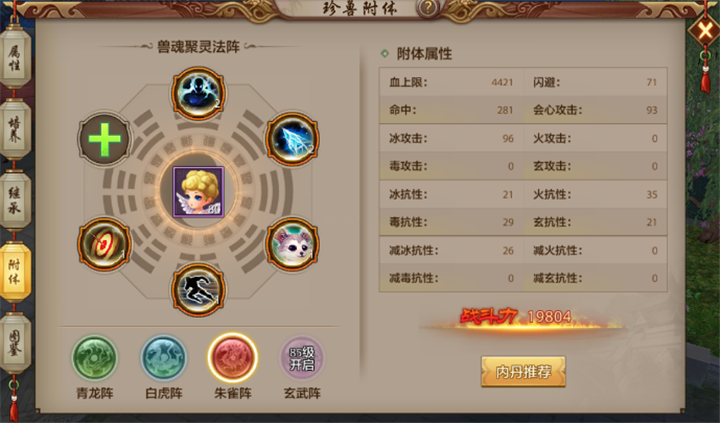The width and height of the screenshot is (720, 423).
Task: Open the 图鉴 lantern tab
Action: pos(15,343)
